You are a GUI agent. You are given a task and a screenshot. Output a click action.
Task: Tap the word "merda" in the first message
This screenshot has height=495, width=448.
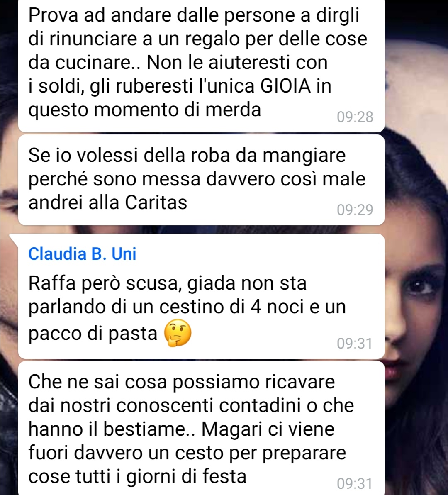tap(233, 110)
